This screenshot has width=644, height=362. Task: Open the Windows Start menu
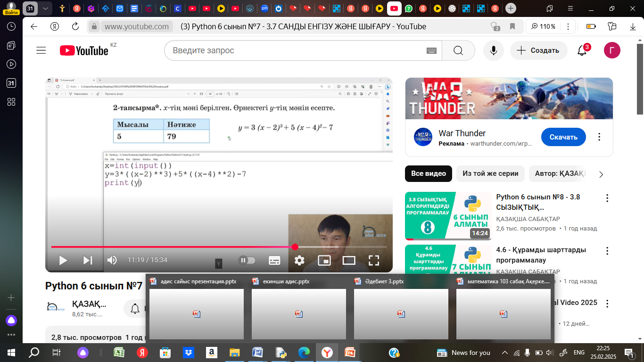[x=11, y=353]
